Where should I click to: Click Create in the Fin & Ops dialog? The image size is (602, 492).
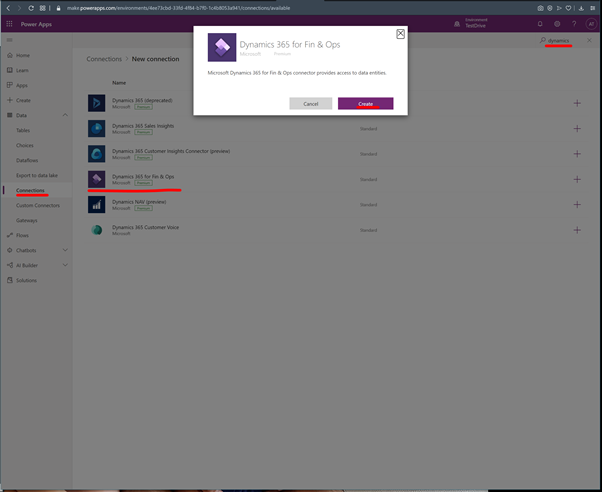[x=366, y=103]
